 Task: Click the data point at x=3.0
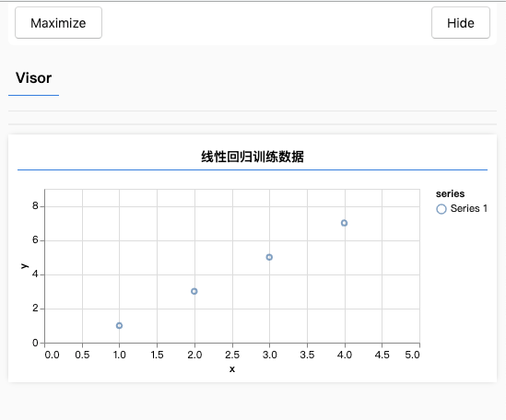pyautogui.click(x=269, y=257)
